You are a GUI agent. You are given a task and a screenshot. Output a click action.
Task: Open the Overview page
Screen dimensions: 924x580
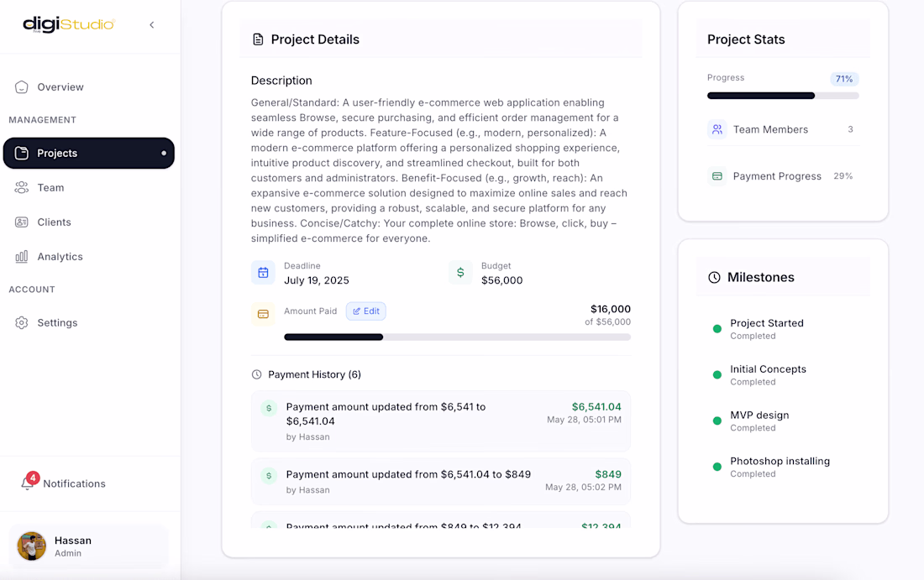60,87
